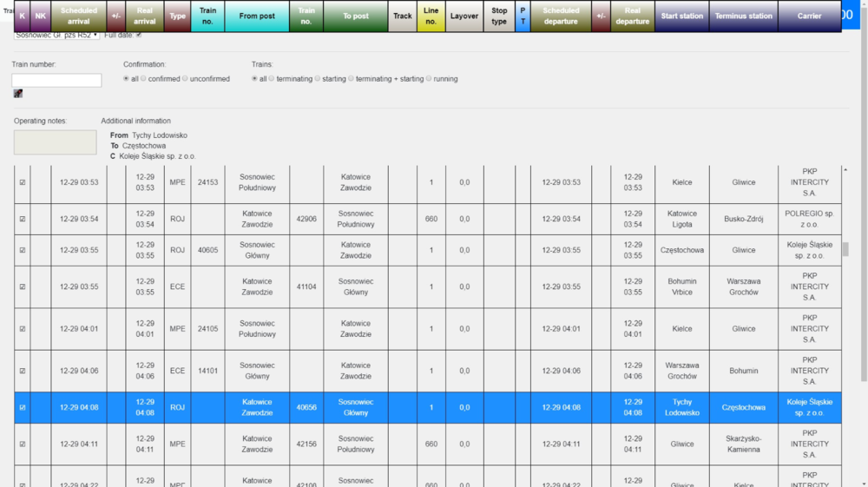
Task: Click the Start station column header
Action: pyautogui.click(x=682, y=16)
